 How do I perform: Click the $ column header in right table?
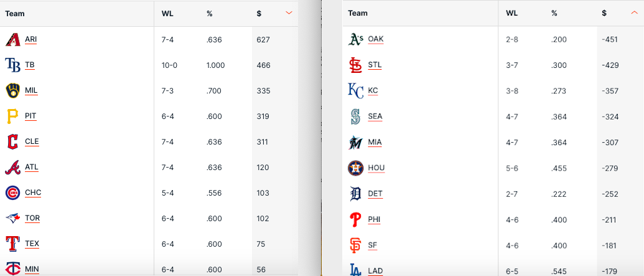pyautogui.click(x=604, y=13)
